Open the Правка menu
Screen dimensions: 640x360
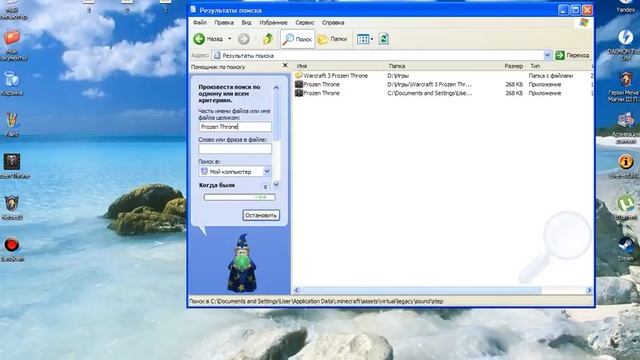[x=224, y=22]
